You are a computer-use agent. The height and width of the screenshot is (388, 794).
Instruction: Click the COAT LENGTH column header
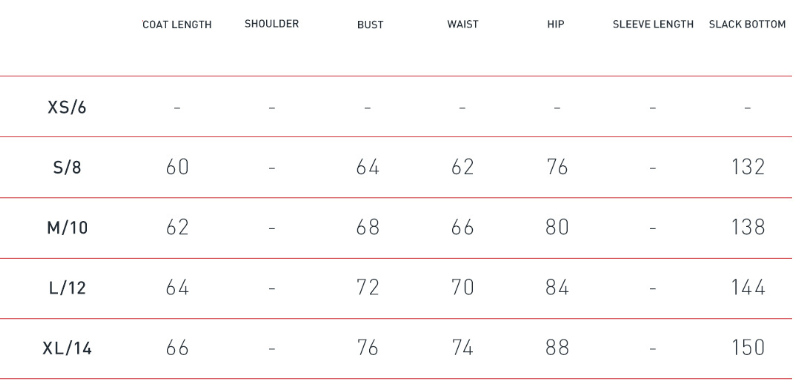(177, 25)
